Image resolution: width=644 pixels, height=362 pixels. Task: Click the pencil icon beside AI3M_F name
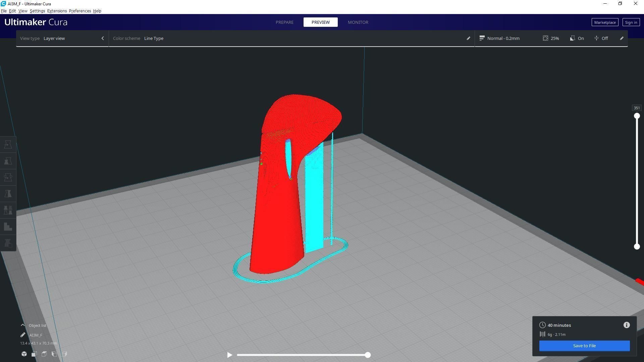23,335
